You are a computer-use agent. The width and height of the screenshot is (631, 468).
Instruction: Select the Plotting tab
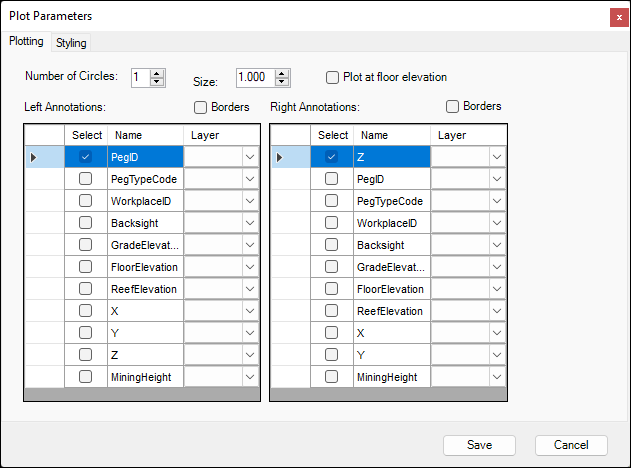(x=26, y=42)
